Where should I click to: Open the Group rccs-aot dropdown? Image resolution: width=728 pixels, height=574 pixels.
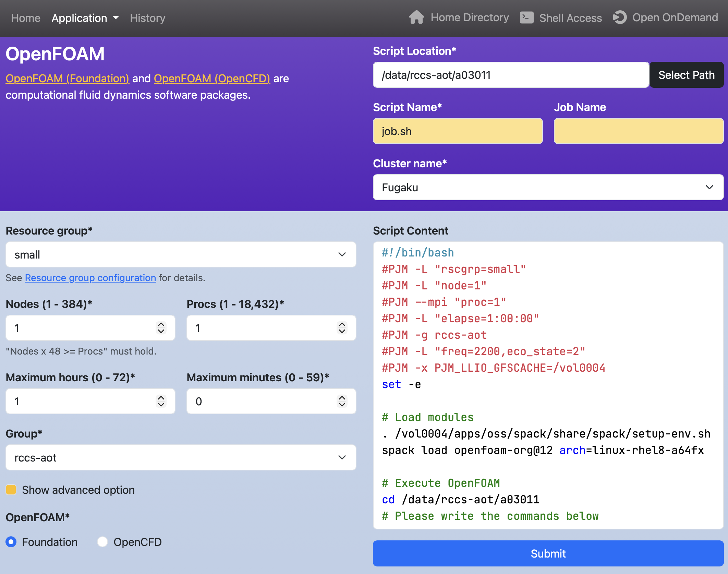tap(181, 457)
